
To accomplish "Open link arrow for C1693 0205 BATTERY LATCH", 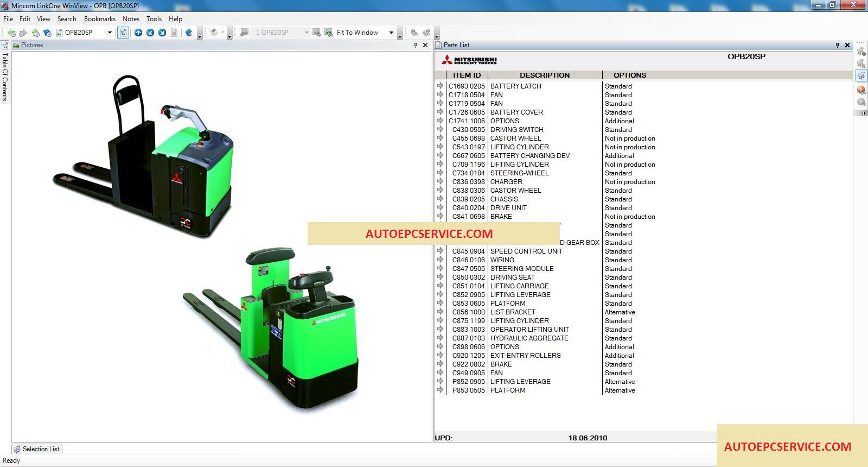I will click(440, 86).
